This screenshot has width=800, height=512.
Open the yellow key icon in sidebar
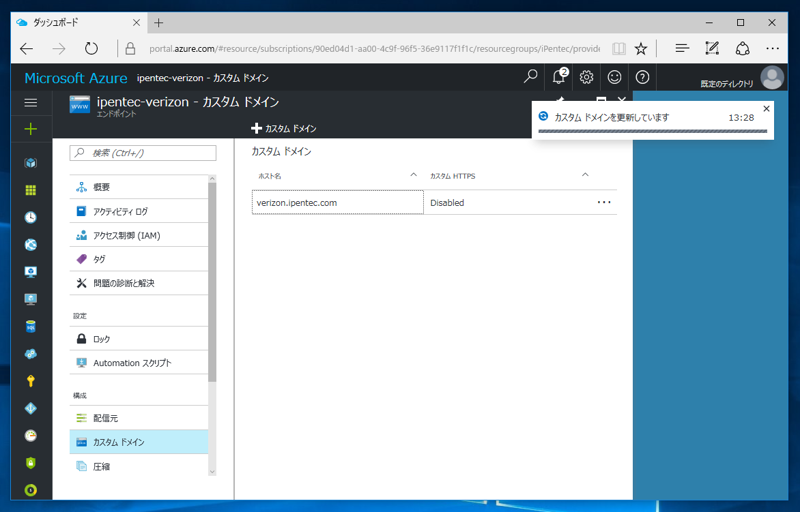[31, 381]
